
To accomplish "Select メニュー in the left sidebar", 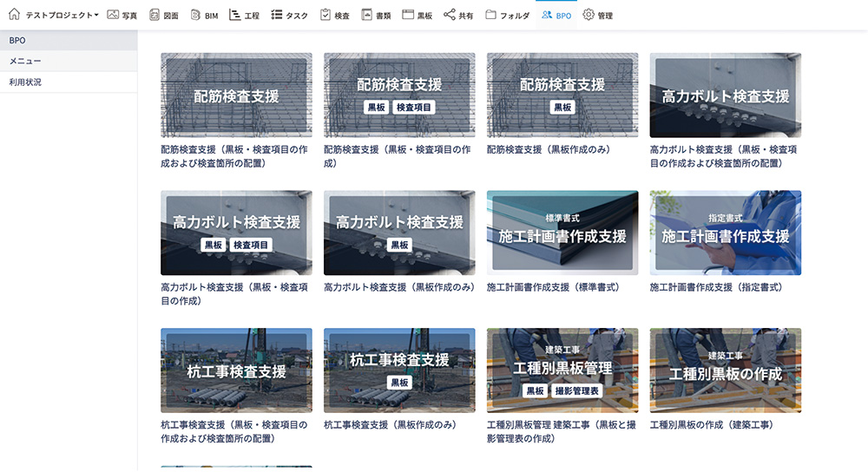I will (x=69, y=62).
